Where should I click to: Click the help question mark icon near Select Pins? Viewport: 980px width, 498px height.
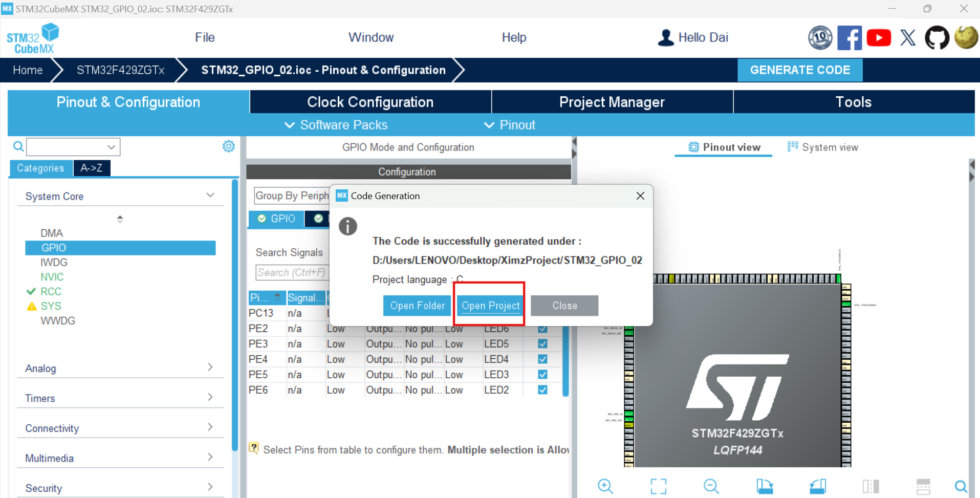point(253,448)
